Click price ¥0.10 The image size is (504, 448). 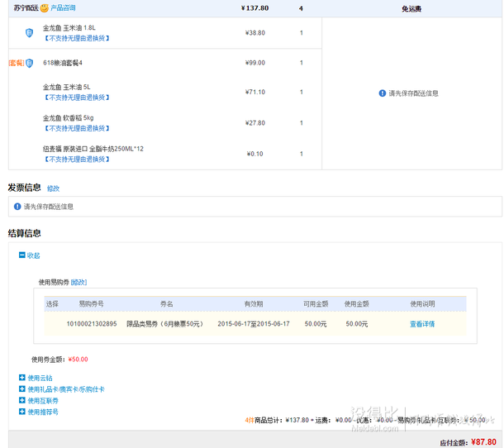click(x=255, y=154)
